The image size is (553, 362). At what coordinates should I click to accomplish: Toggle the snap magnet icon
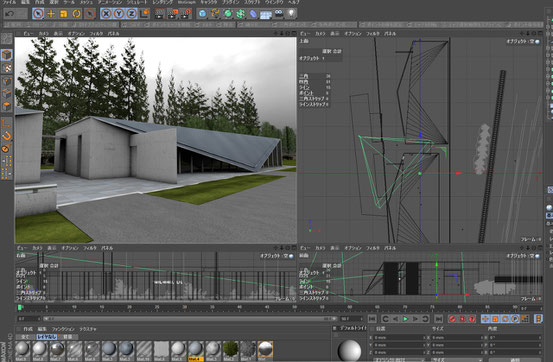[x=7, y=136]
